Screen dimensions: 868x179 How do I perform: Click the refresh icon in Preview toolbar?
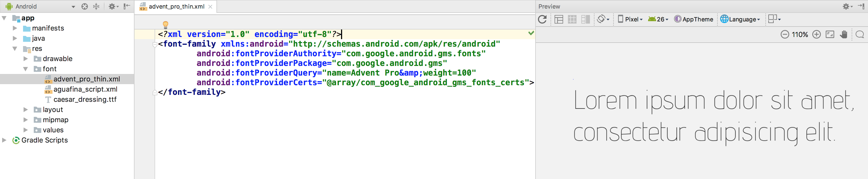pyautogui.click(x=542, y=19)
